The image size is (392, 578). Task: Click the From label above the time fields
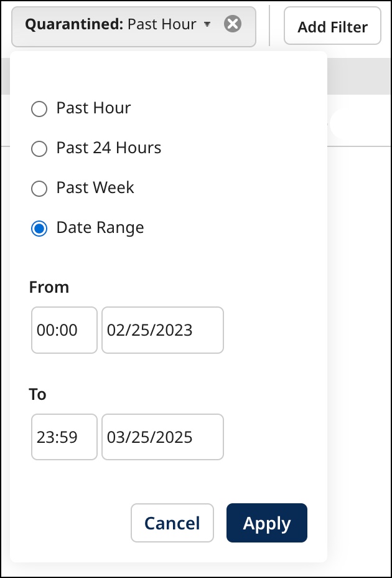pos(49,287)
